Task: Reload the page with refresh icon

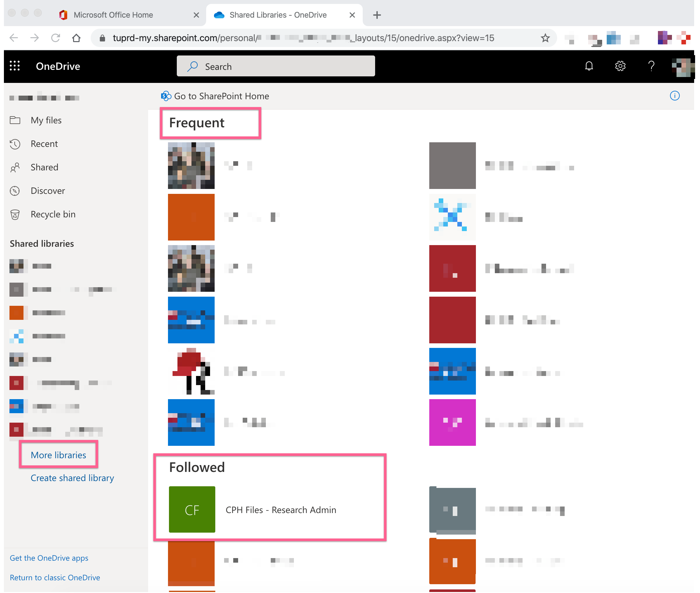Action: click(x=55, y=38)
